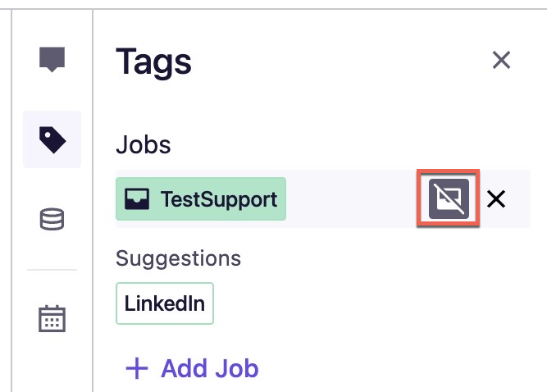Close the Tags panel
This screenshot has height=392, width=547.
[x=501, y=60]
